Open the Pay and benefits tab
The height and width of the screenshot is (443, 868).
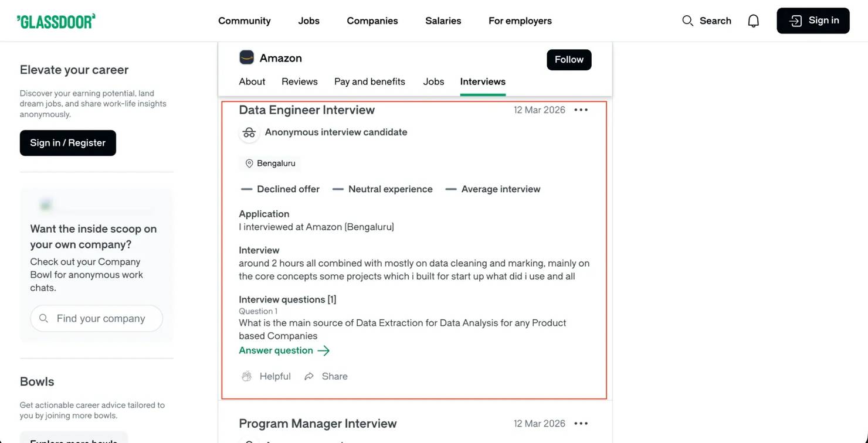[x=369, y=81]
